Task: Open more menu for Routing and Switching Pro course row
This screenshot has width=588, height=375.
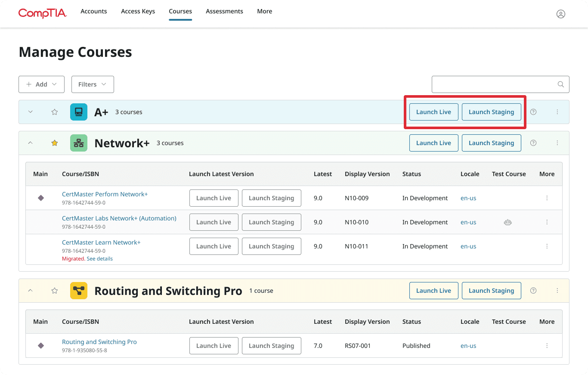Action: 547,346
